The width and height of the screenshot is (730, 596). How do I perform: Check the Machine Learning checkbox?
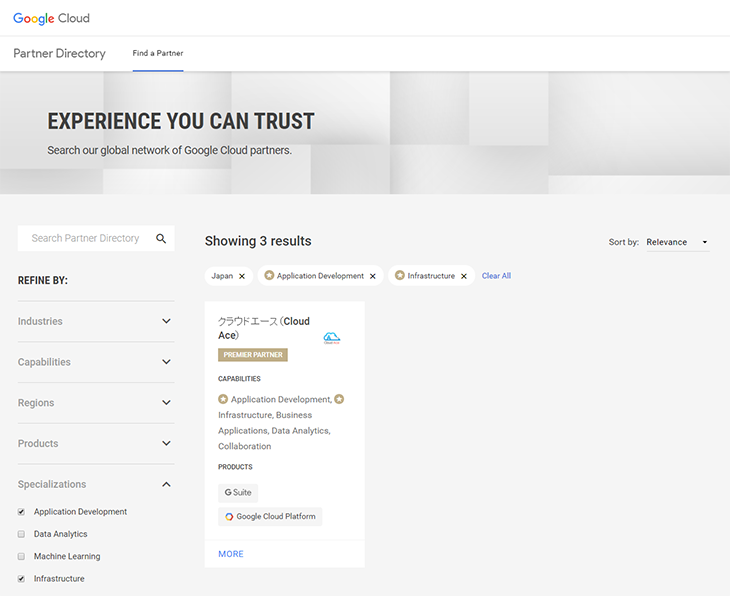click(x=21, y=556)
